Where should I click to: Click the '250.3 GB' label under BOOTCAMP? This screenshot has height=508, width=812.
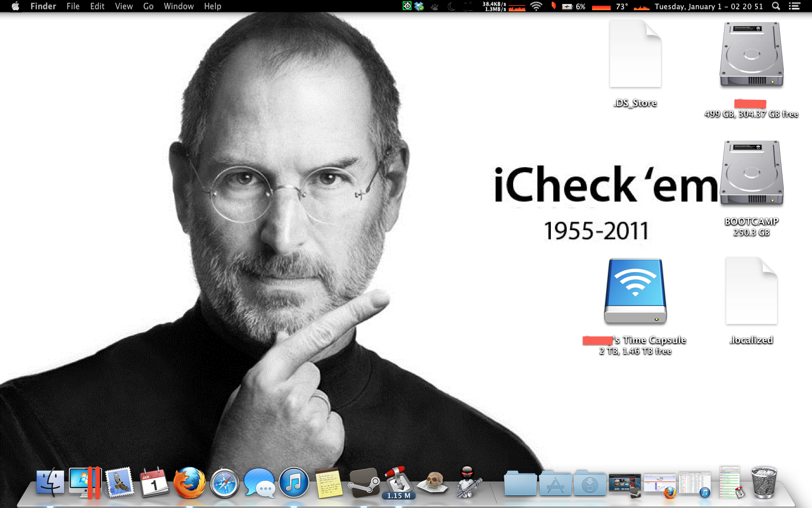click(x=751, y=233)
